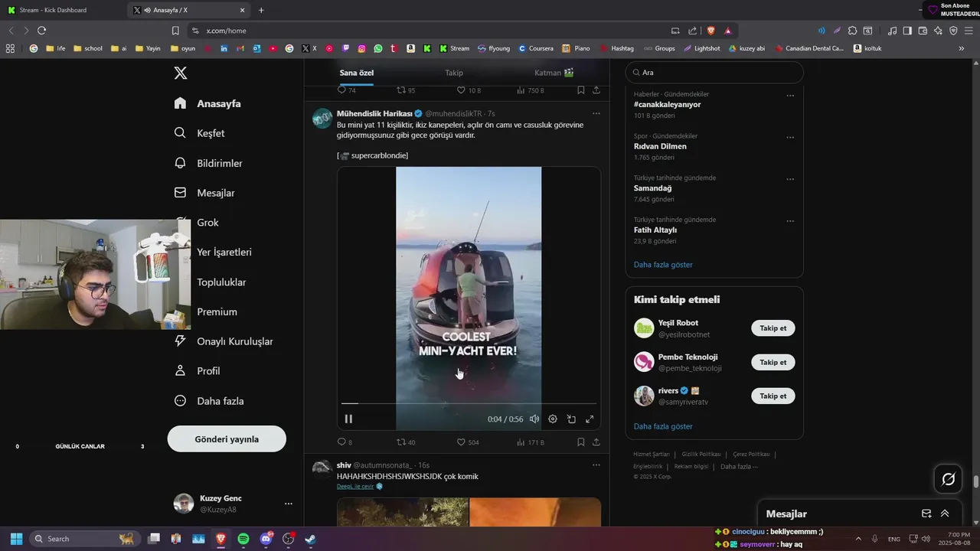
Task: Open the X logo home link
Action: coord(180,73)
